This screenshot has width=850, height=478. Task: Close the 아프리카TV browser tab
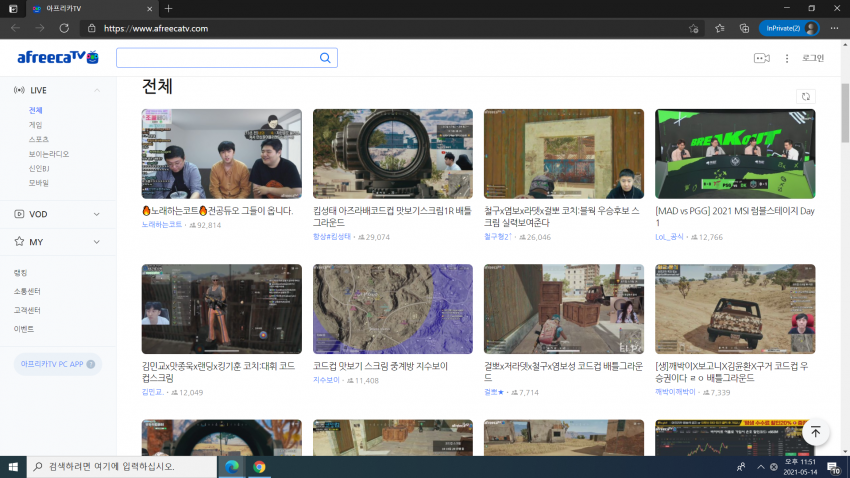pos(150,9)
